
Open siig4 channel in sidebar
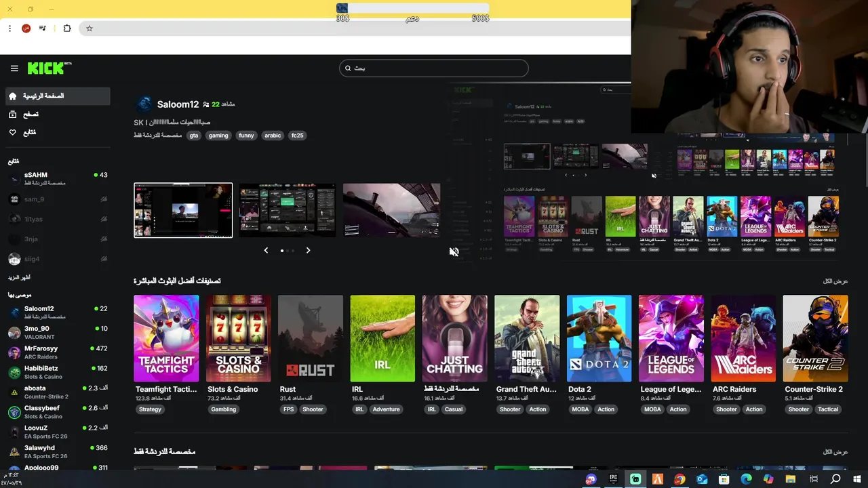(58, 259)
